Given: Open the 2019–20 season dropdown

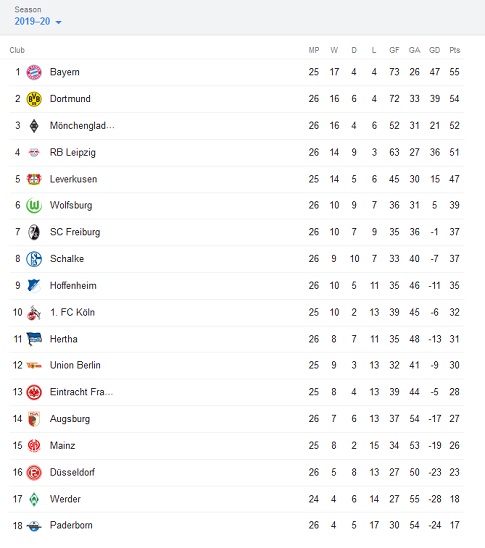Looking at the screenshot, I should (38, 21).
